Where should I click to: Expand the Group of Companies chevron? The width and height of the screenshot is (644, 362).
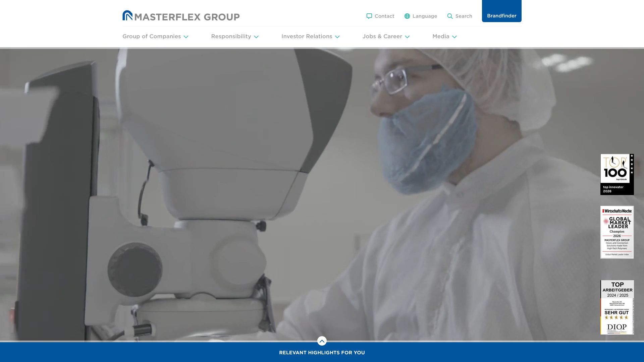[x=186, y=37]
